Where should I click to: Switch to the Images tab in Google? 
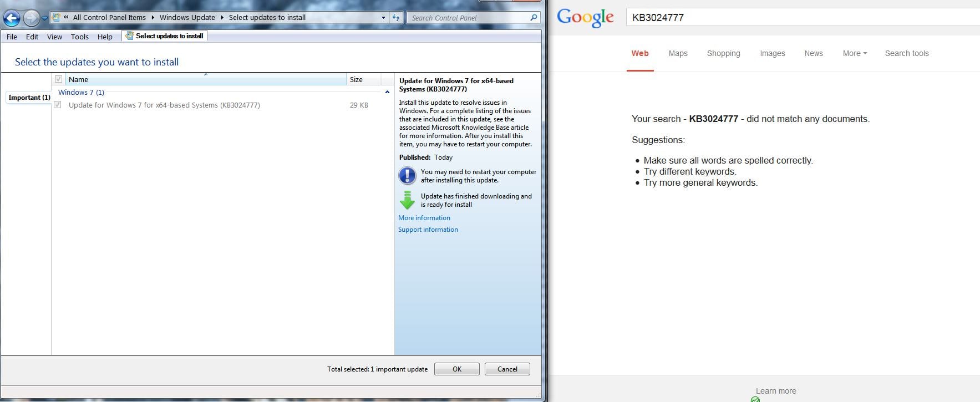coord(773,53)
